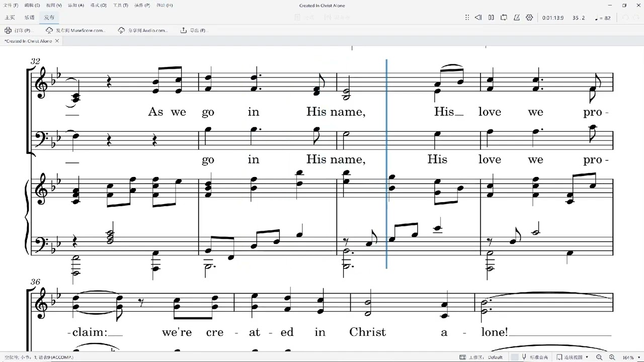Toggle loop playback
This screenshot has width=644, height=362.
pyautogui.click(x=504, y=18)
